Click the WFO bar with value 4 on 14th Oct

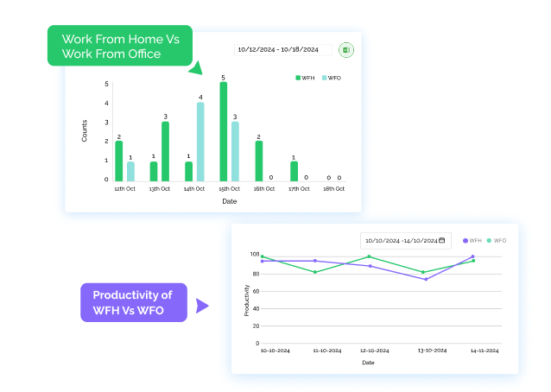coord(200,142)
